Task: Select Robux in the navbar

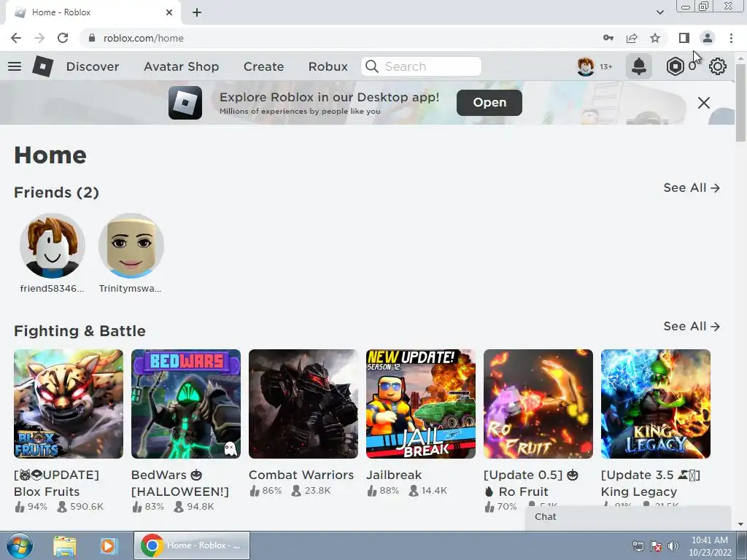Action: tap(328, 66)
